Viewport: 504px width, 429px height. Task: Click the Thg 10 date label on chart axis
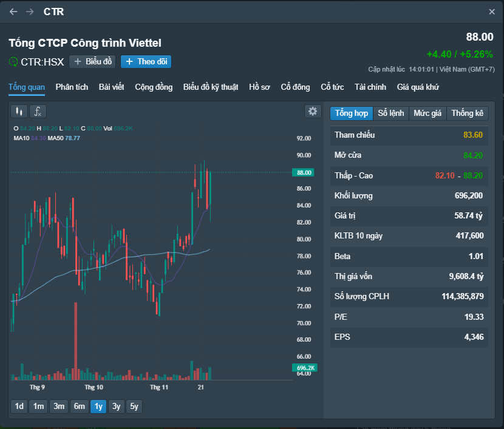[x=94, y=387]
